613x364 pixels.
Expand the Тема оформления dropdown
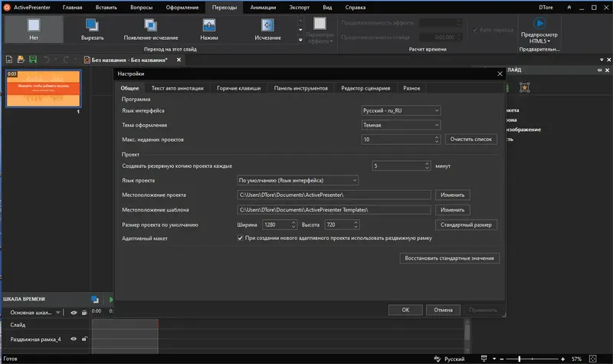(x=401, y=125)
